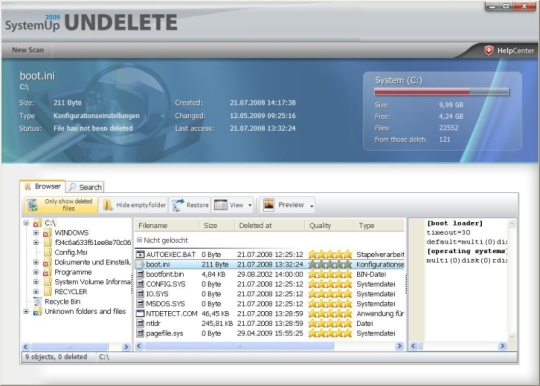
Task: Expand the f34c6a633f61ee8e70c06 folder node
Action: point(36,242)
